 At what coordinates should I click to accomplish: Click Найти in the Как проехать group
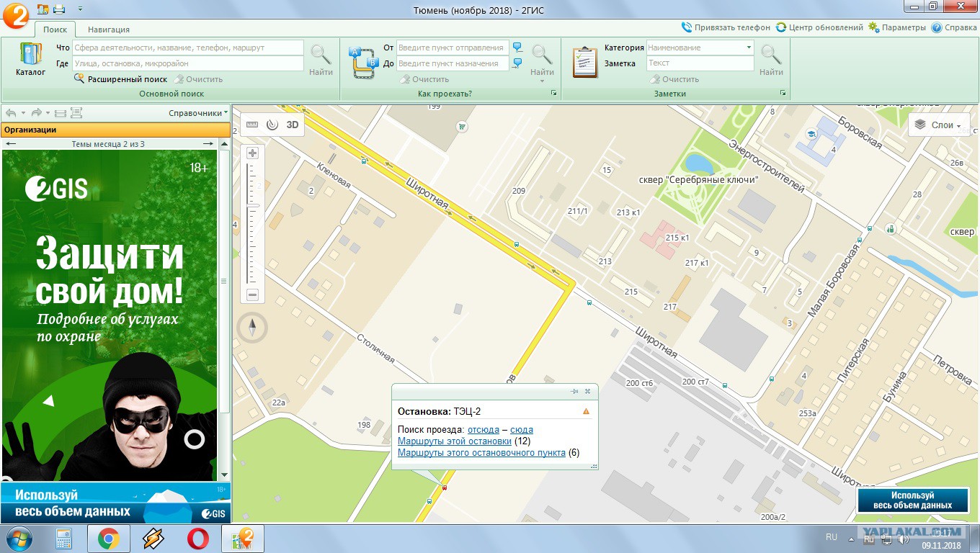[x=542, y=59]
